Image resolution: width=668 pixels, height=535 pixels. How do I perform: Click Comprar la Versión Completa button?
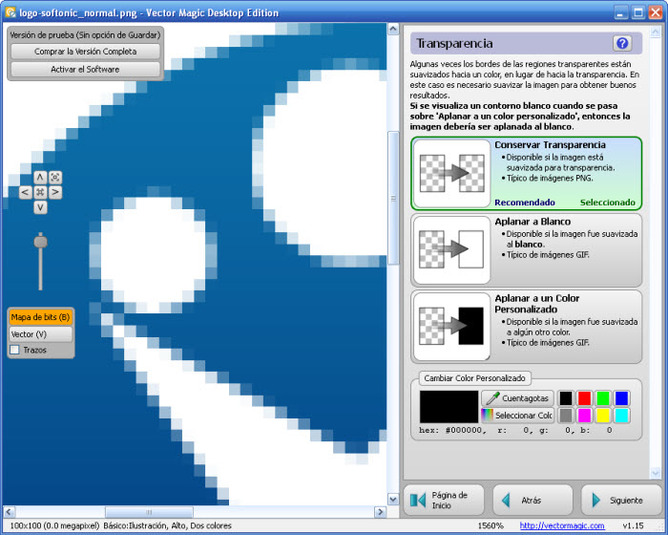tap(85, 52)
